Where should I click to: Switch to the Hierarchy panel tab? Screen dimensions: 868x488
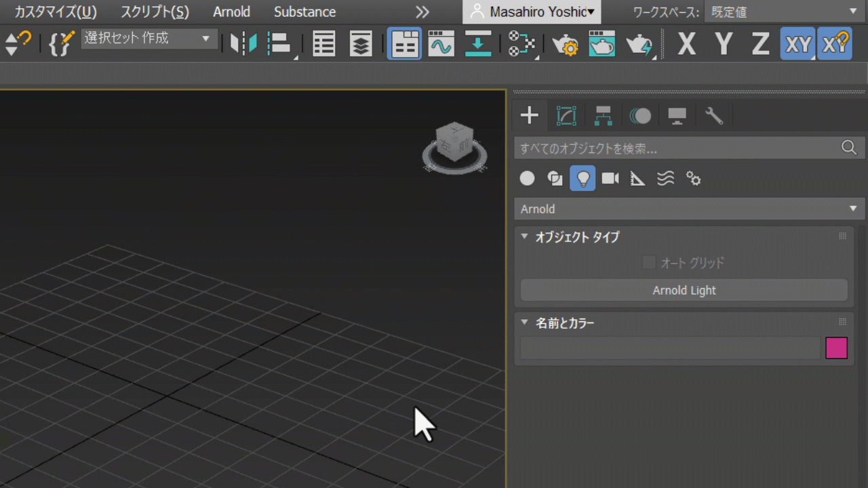pyautogui.click(x=603, y=116)
